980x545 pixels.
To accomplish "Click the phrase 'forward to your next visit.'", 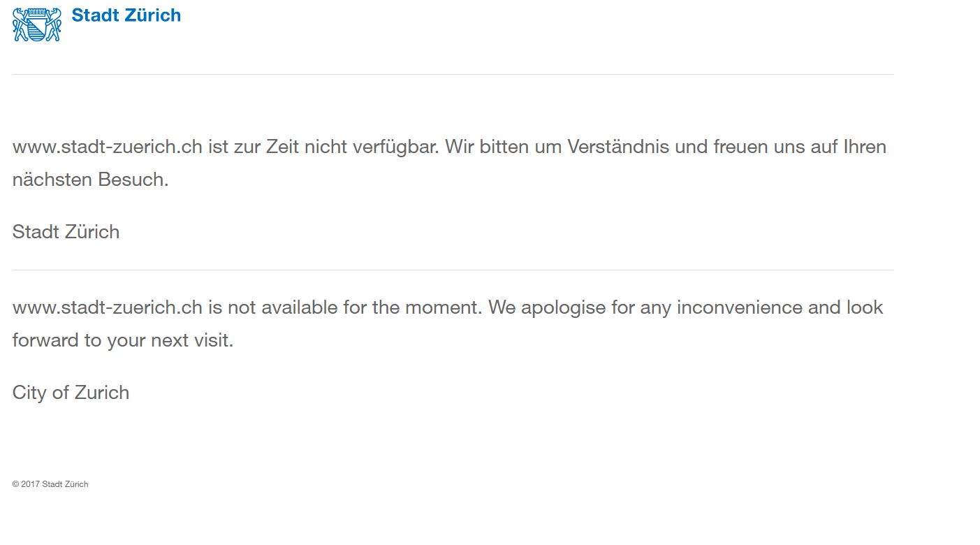I will point(123,340).
